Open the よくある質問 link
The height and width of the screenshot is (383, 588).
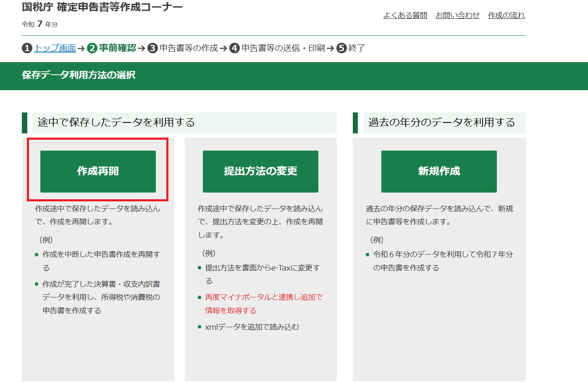405,16
